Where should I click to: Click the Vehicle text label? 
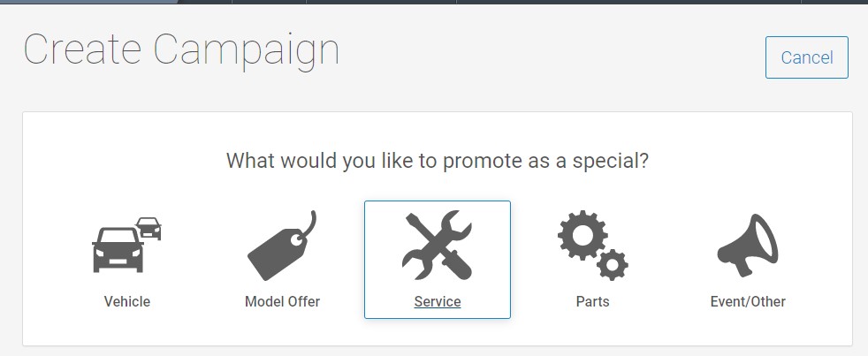click(126, 302)
